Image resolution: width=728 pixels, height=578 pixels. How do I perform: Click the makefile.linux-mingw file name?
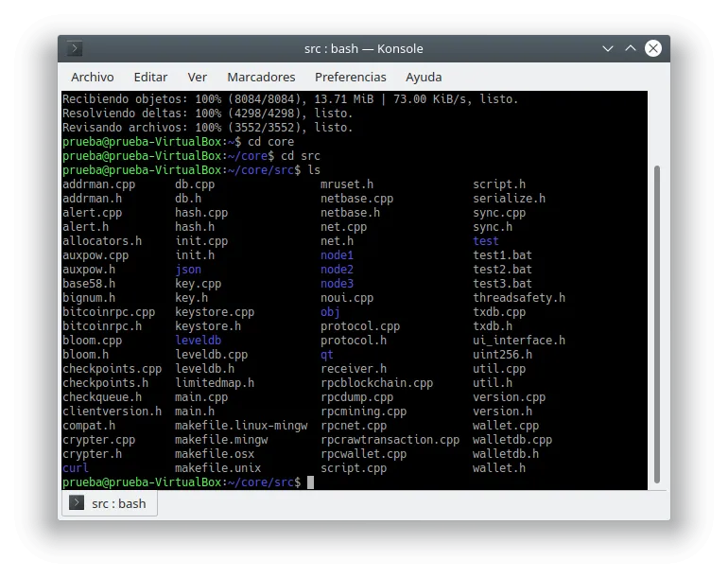point(241,426)
